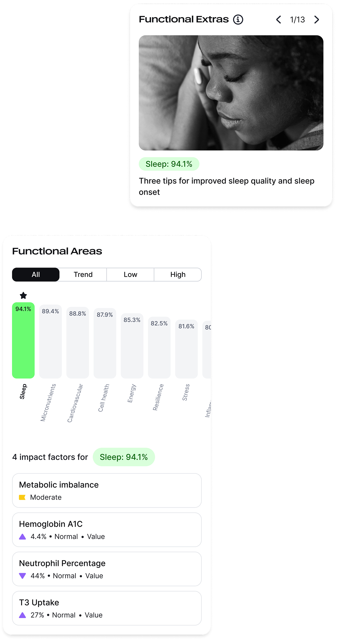
Task: Go to previous Functional Extras card
Action: pyautogui.click(x=279, y=19)
